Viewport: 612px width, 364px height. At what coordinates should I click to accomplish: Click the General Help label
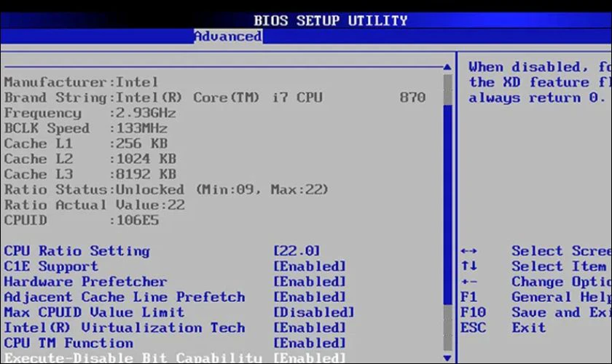562,297
